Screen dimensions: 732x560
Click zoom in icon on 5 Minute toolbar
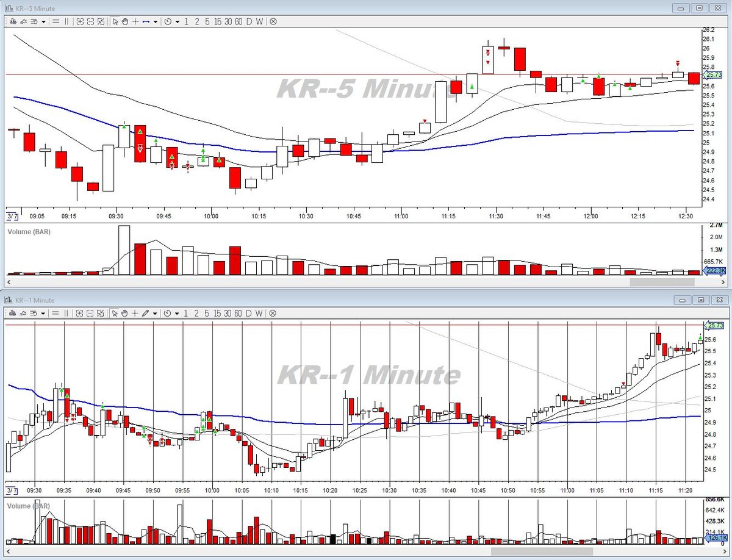[80, 21]
